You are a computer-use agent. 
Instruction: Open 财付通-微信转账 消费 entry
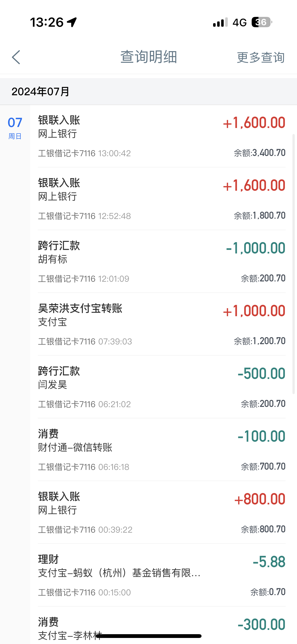[x=161, y=449]
